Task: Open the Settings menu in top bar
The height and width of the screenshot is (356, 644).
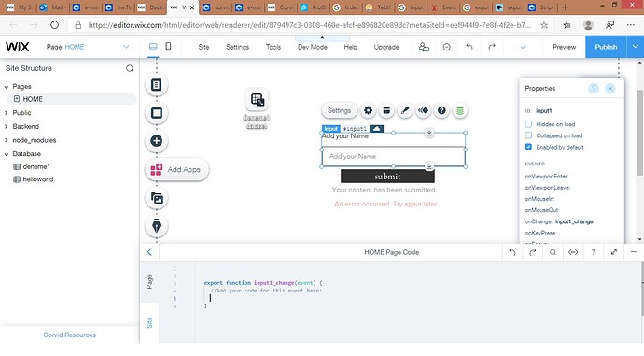Action: 237,47
